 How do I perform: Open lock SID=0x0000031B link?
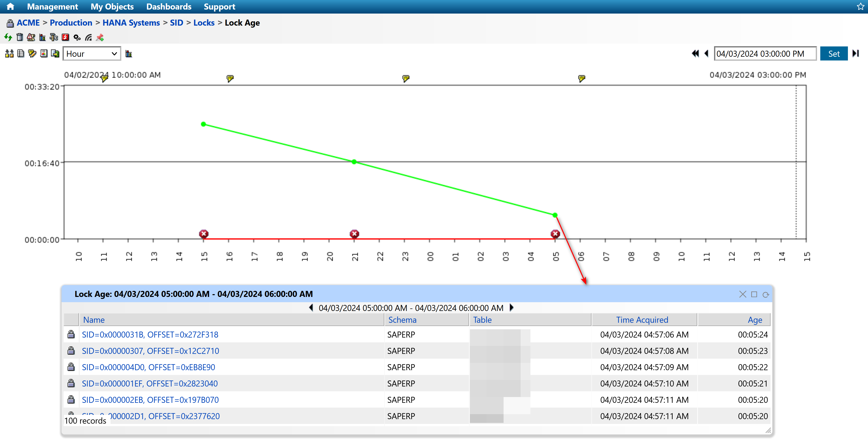pyautogui.click(x=150, y=335)
